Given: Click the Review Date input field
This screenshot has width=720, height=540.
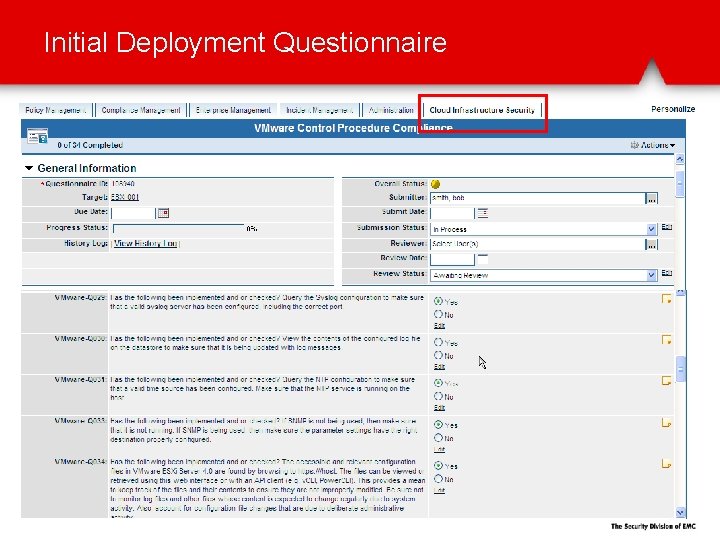Looking at the screenshot, I should pos(452,259).
